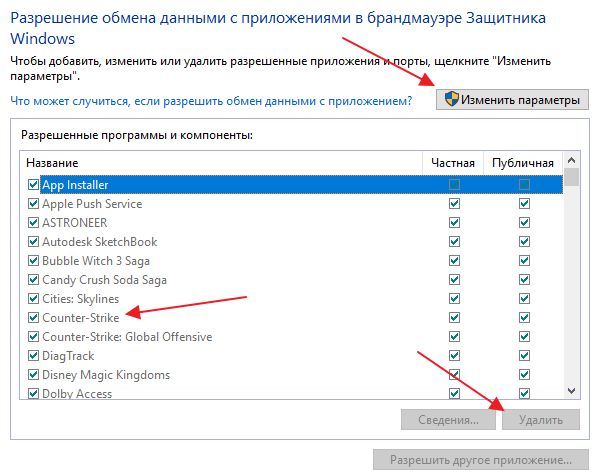Select the ASTRONEER entry

pos(75,222)
